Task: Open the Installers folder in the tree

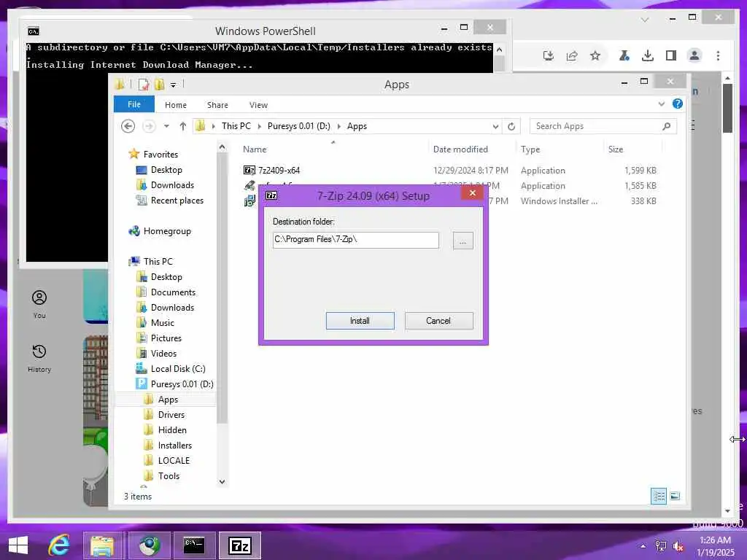Action: click(175, 446)
